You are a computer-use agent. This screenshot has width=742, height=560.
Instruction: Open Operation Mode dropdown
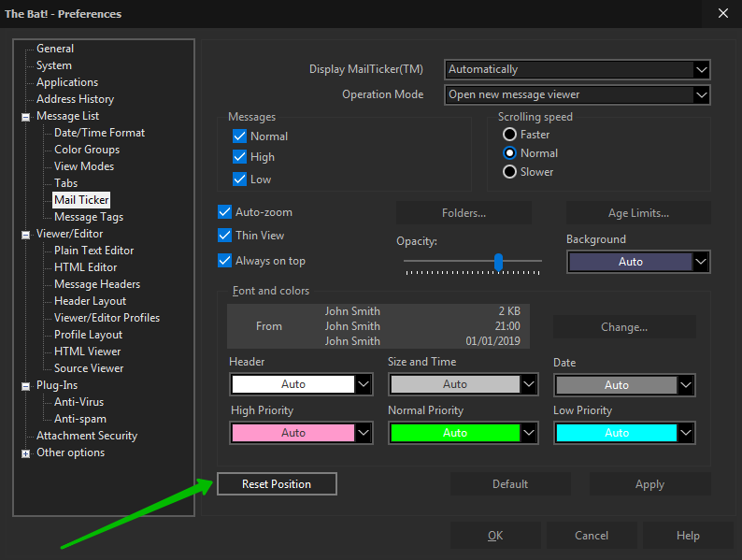click(x=578, y=94)
